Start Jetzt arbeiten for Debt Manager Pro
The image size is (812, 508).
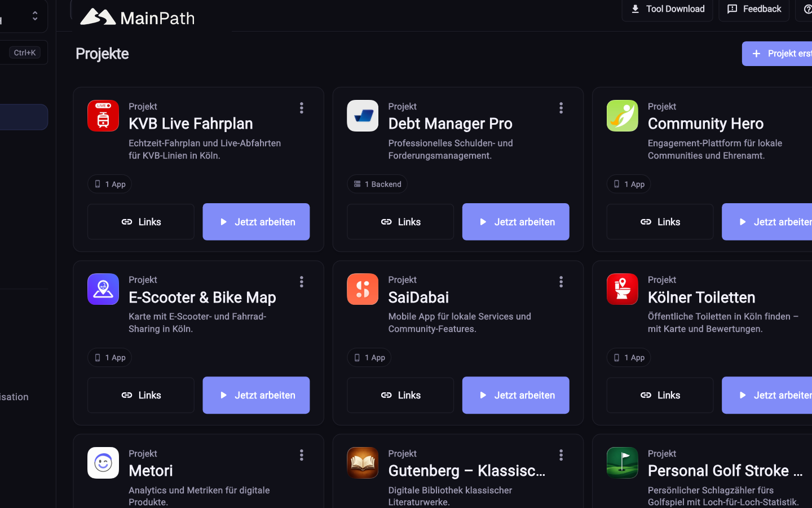coord(516,222)
